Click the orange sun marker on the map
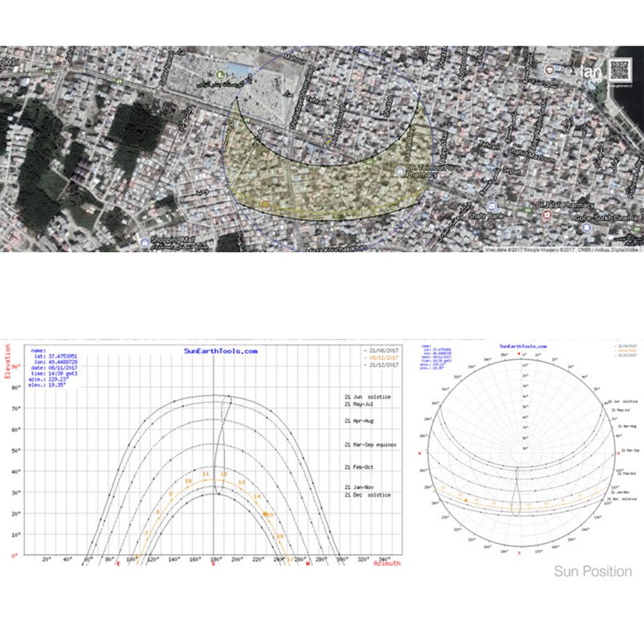This screenshot has width=644, height=644. [x=265, y=204]
